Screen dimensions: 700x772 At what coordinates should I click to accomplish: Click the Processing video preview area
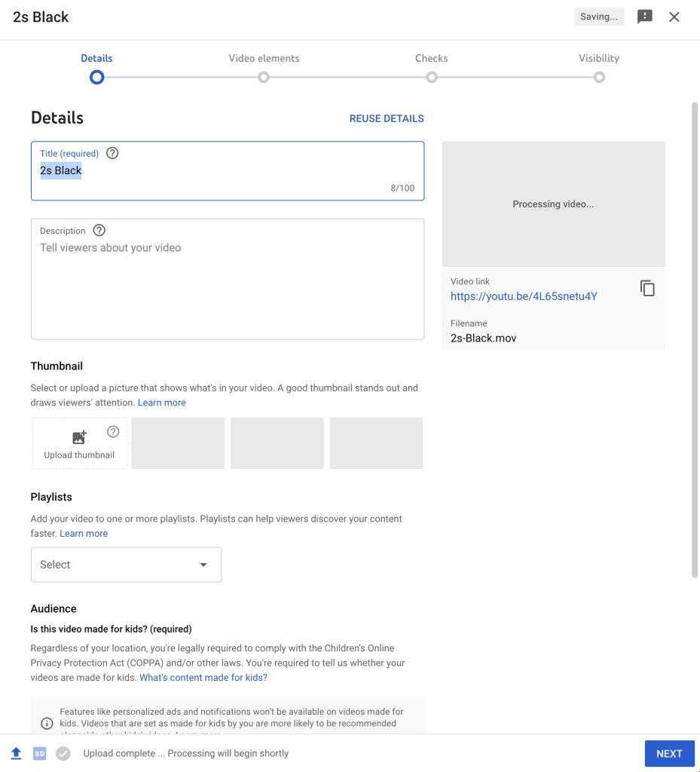tap(553, 204)
